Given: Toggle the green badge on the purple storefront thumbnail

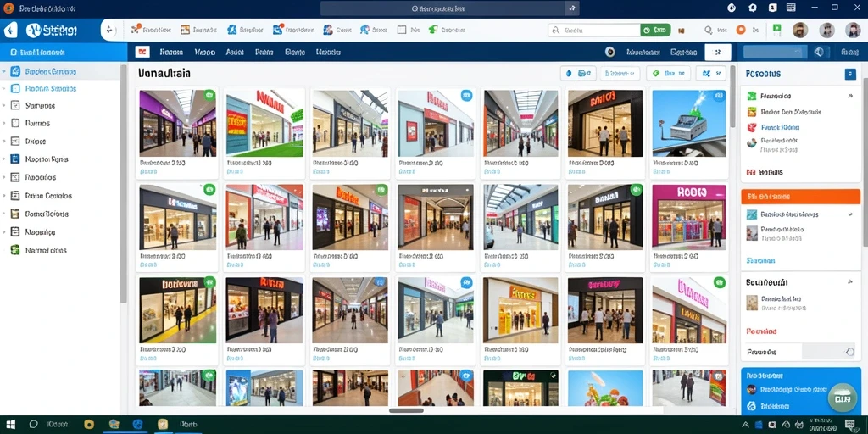Looking at the screenshot, I should (210, 95).
